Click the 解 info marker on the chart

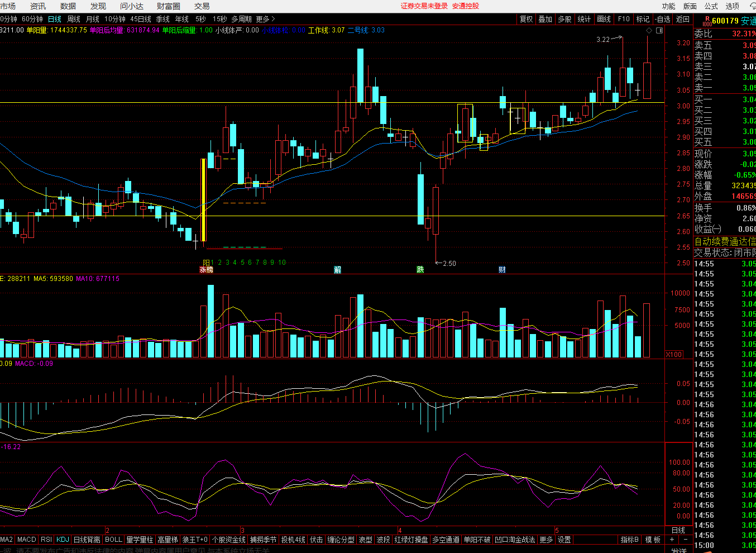pos(338,270)
